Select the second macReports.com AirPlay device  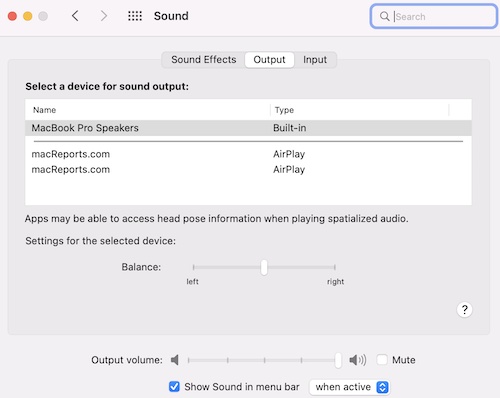(x=248, y=169)
